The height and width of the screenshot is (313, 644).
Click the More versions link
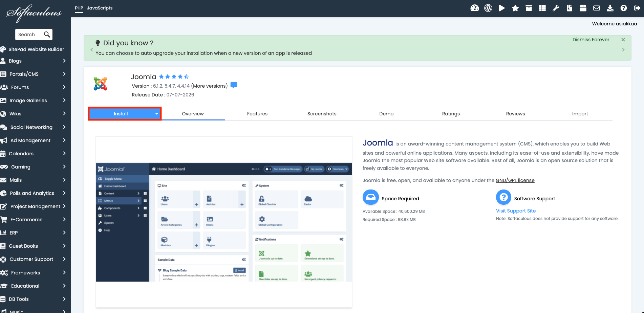click(209, 86)
